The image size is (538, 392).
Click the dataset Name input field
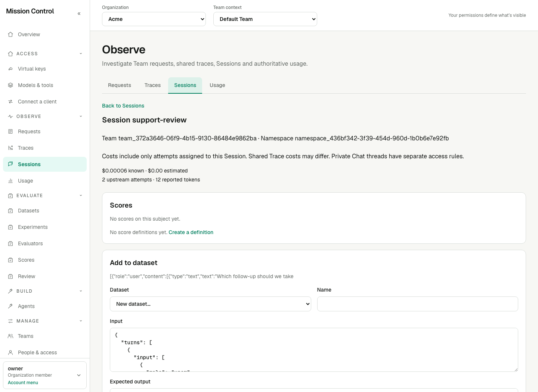tap(417, 304)
